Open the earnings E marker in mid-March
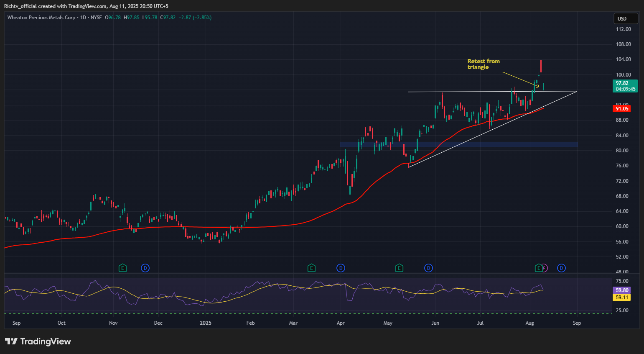Screen dimensions: 644x354 (311, 268)
